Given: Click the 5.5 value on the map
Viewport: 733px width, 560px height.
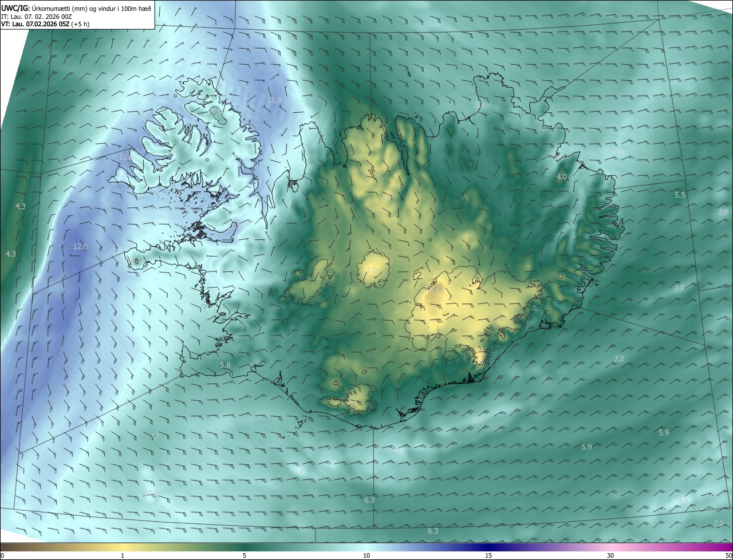Looking at the screenshot, I should 680,195.
